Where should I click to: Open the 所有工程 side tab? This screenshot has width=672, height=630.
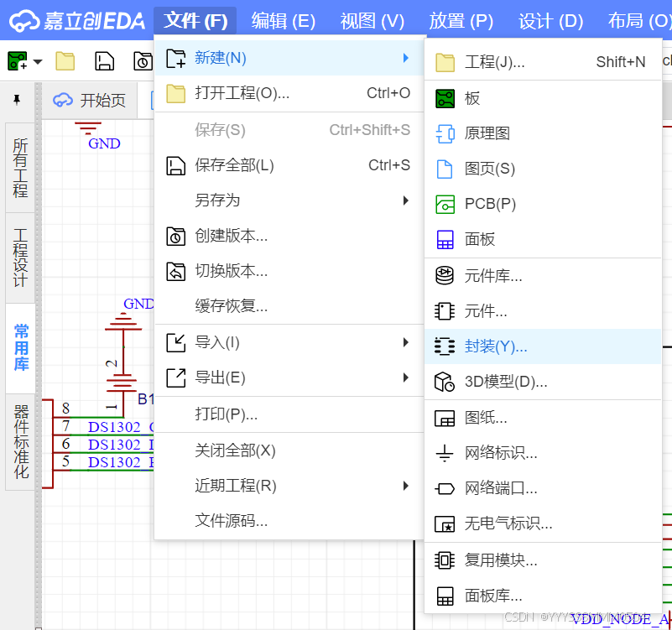(x=20, y=168)
